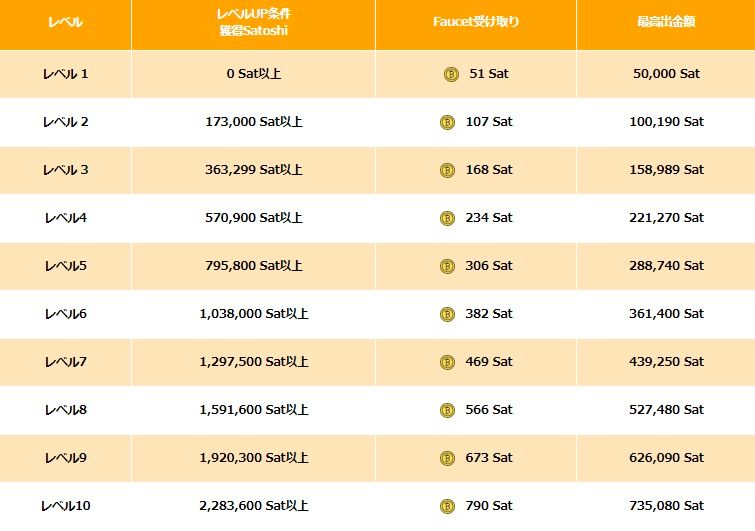Viewport: 755px width, 531px height.
Task: Click the レベルUP条件 獲得Satoshi header
Action: (253, 23)
